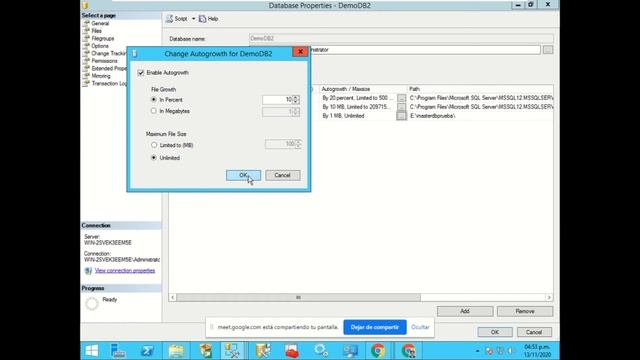Click the Permissions page icon

pos(86,61)
